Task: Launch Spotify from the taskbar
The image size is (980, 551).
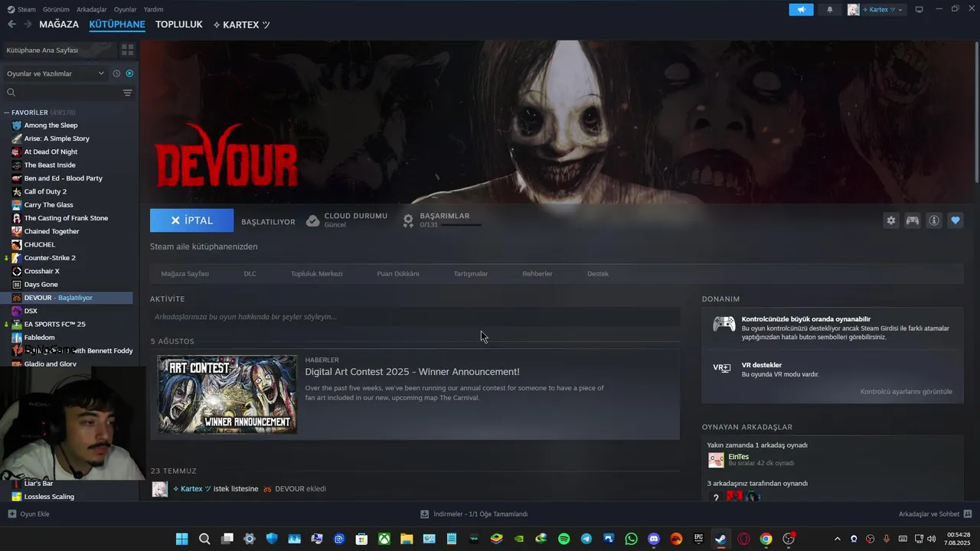Action: (564, 539)
